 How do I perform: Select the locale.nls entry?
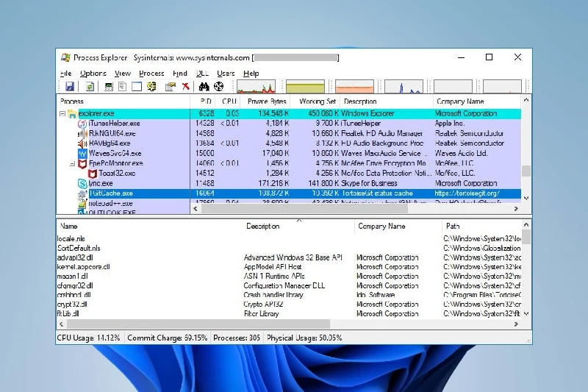(289, 239)
